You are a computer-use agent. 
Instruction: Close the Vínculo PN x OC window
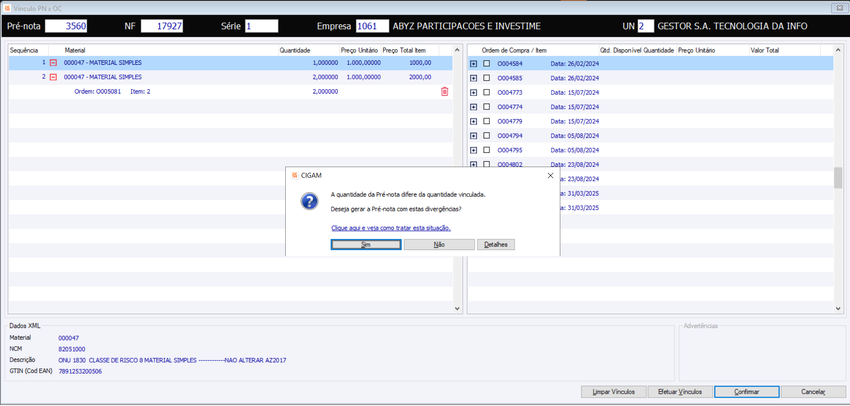(838, 8)
